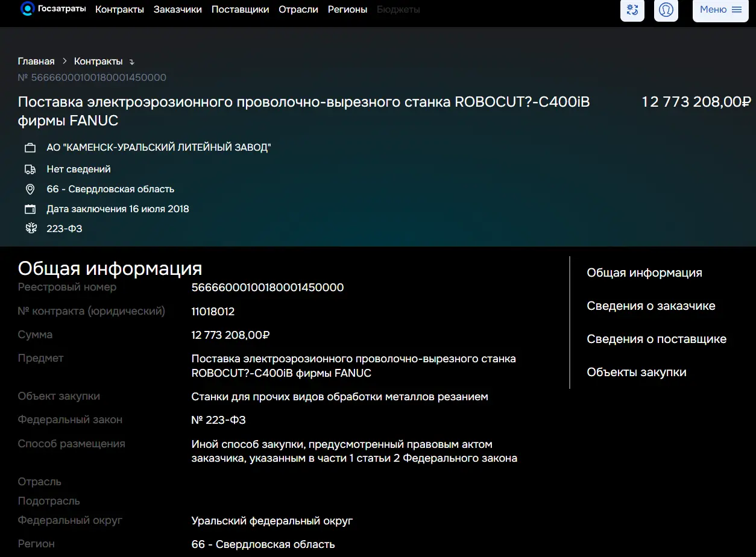Click the Нет сведений supplier text
Viewport: 756px width, 557px height.
[79, 169]
